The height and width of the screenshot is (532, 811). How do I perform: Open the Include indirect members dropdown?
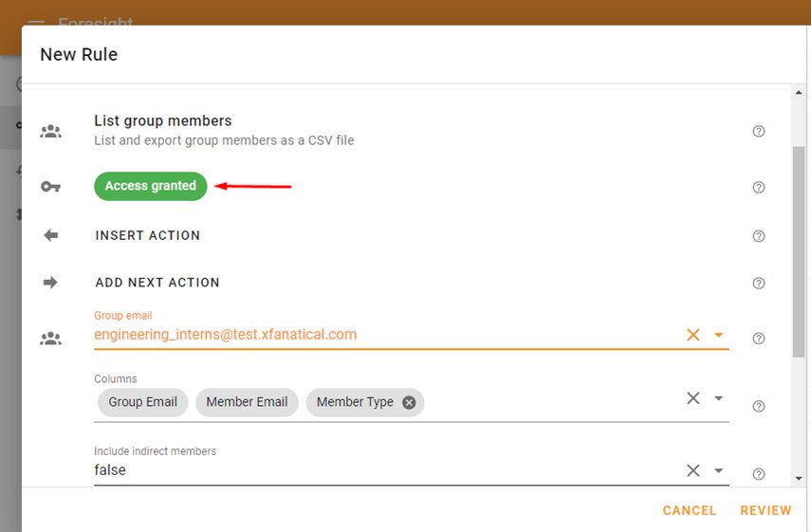[718, 470]
